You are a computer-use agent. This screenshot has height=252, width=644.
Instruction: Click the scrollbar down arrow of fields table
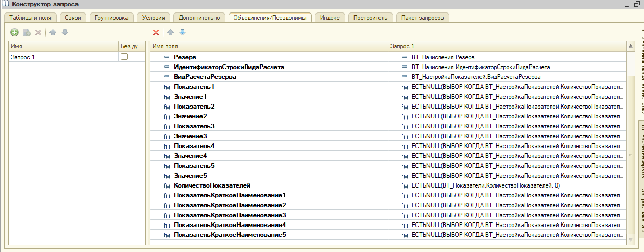point(632,239)
